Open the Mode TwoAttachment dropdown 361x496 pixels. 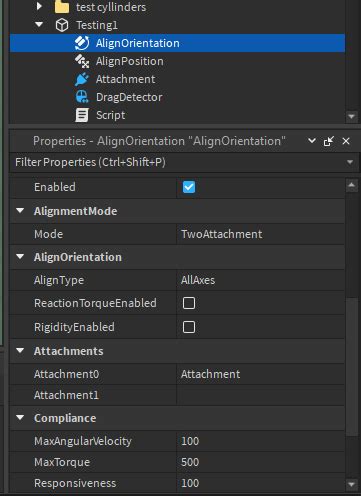[x=261, y=234]
